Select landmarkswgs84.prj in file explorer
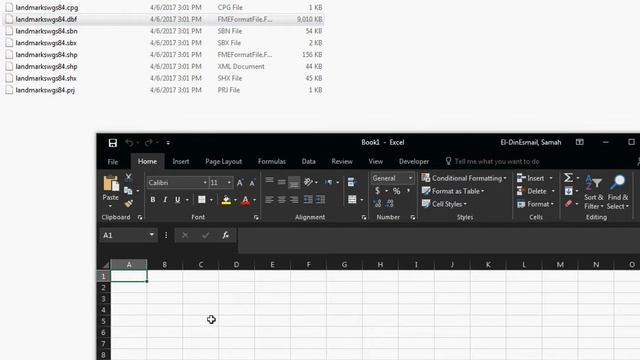640x360 pixels. (164, 90)
